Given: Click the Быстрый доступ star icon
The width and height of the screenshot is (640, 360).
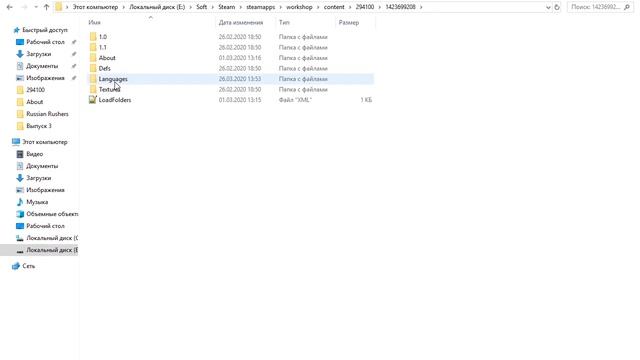Looking at the screenshot, I should [16, 30].
